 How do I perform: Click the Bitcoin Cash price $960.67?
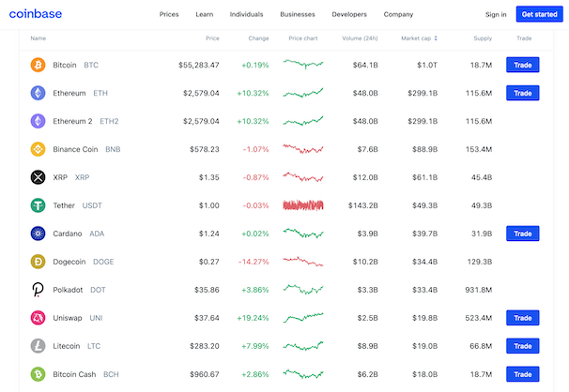[x=205, y=374]
